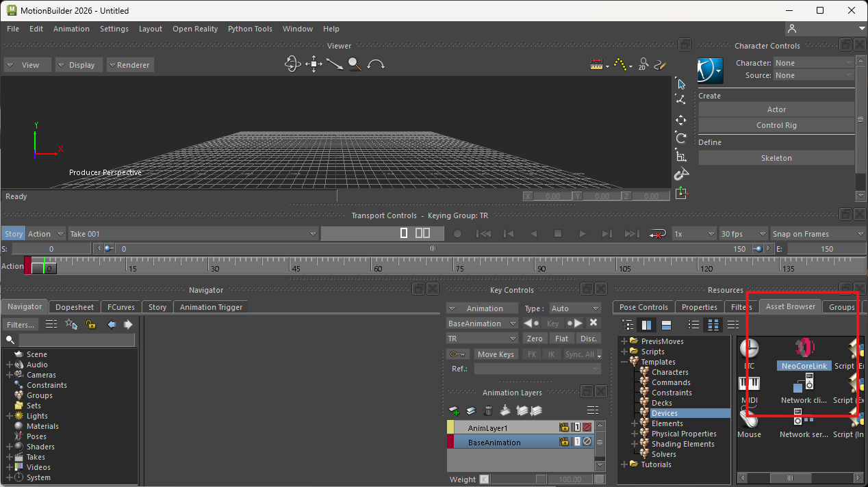The height and width of the screenshot is (487, 868).
Task: Expand the Cameras node in Navigator
Action: [x=10, y=375]
